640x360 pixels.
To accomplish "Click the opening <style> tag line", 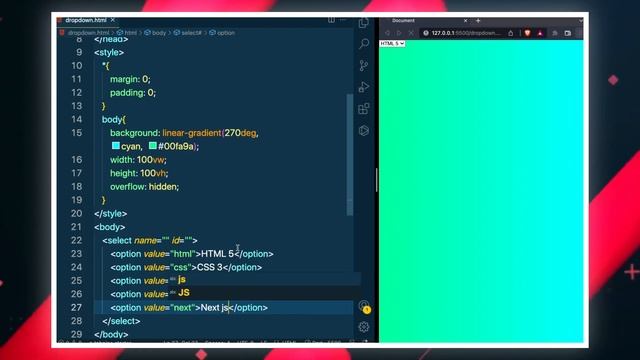I will (109, 52).
